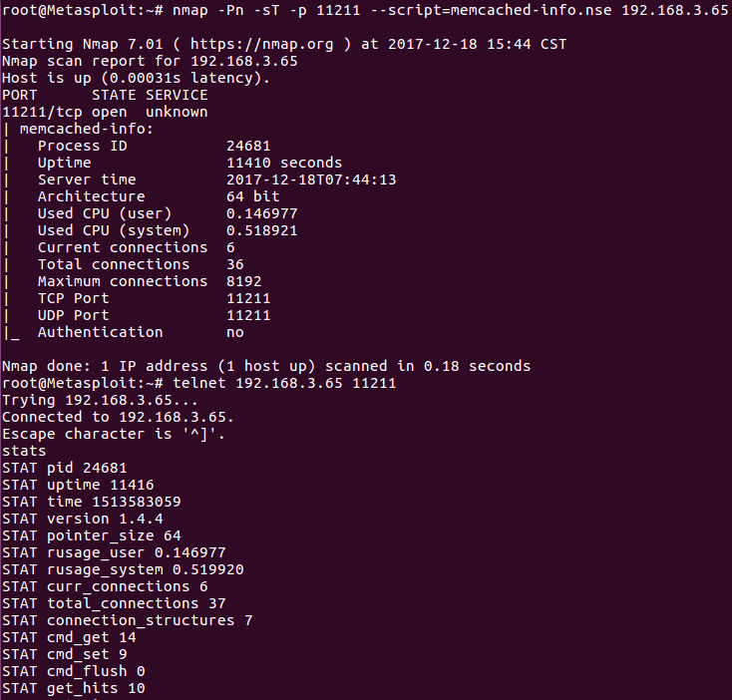The width and height of the screenshot is (732, 700).
Task: Click the 11211/tcp open unknown line
Action: [x=105, y=112]
